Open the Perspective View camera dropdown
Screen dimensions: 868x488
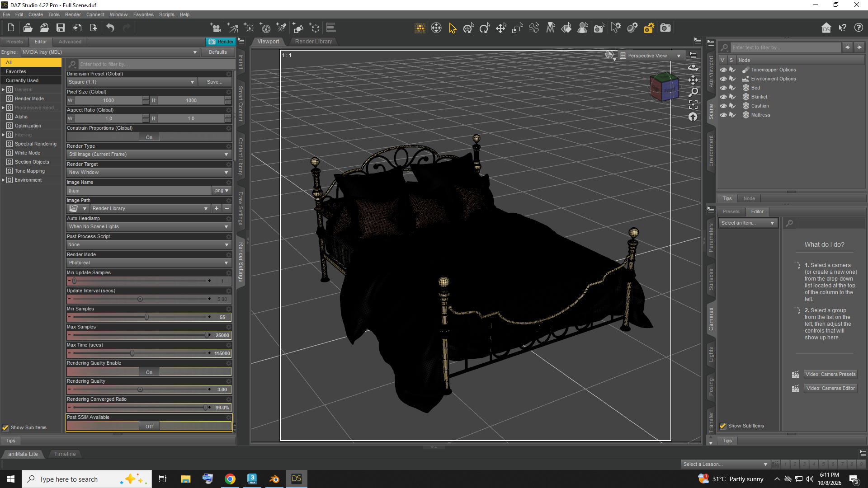(x=651, y=56)
